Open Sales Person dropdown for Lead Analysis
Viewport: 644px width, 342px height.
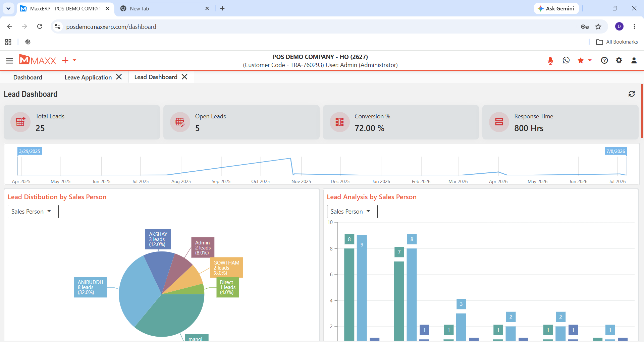coord(352,212)
